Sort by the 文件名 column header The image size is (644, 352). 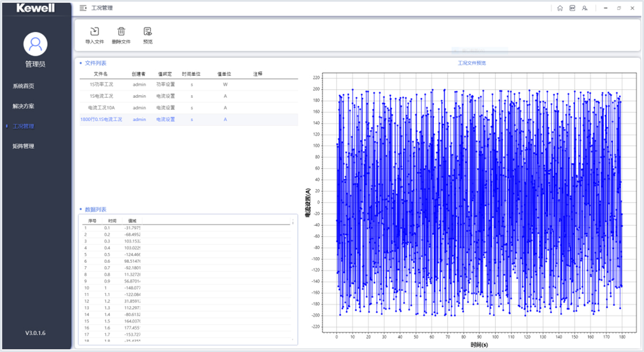[x=101, y=74]
